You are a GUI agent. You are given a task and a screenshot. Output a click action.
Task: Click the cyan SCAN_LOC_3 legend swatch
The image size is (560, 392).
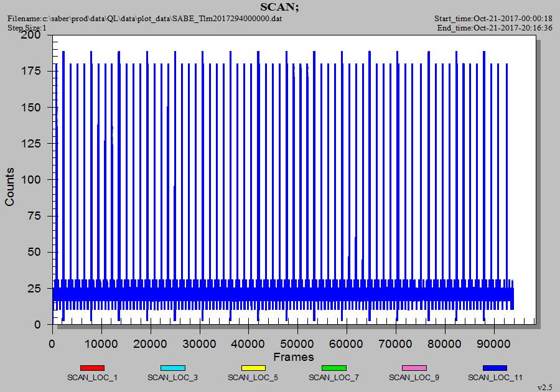[173, 368]
